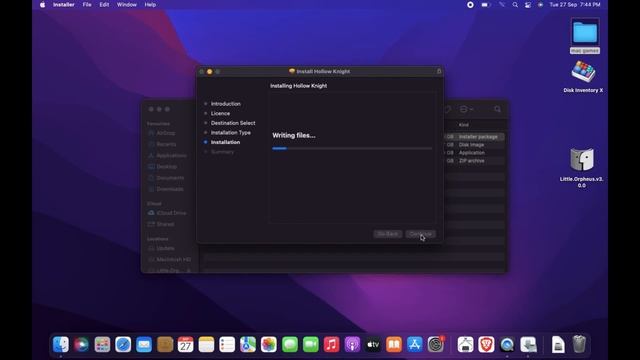Select the Destination Select step
Screen dimensions: 640x360
click(x=233, y=123)
